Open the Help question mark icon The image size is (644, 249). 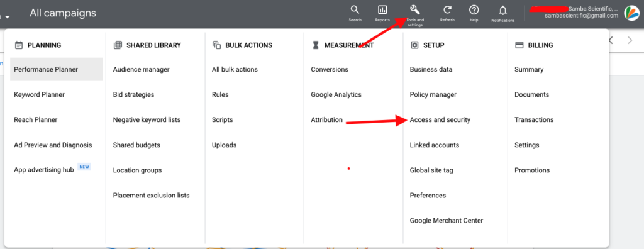[474, 10]
